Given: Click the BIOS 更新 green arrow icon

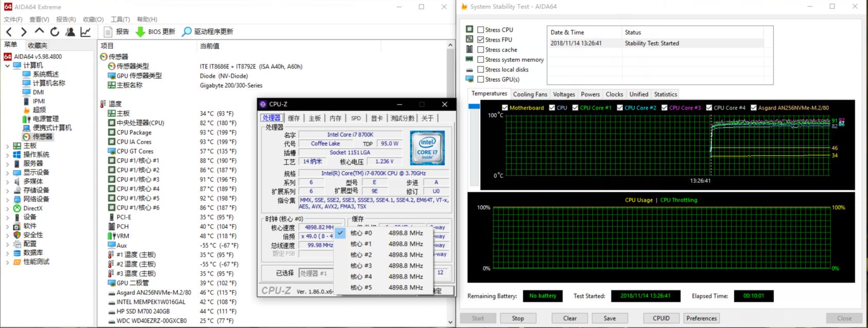Looking at the screenshot, I should (x=140, y=32).
